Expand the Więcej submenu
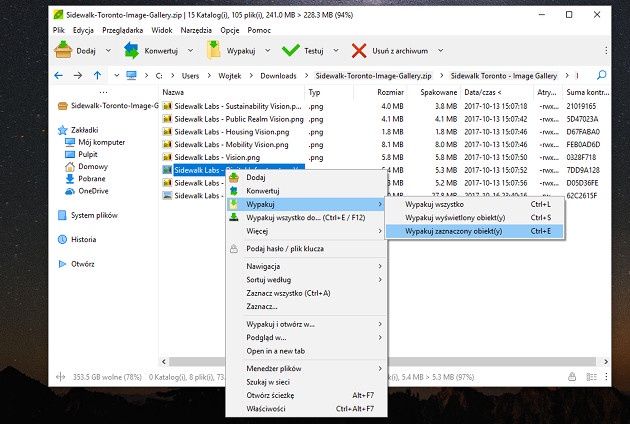Image resolution: width=630 pixels, height=424 pixels. (307, 231)
